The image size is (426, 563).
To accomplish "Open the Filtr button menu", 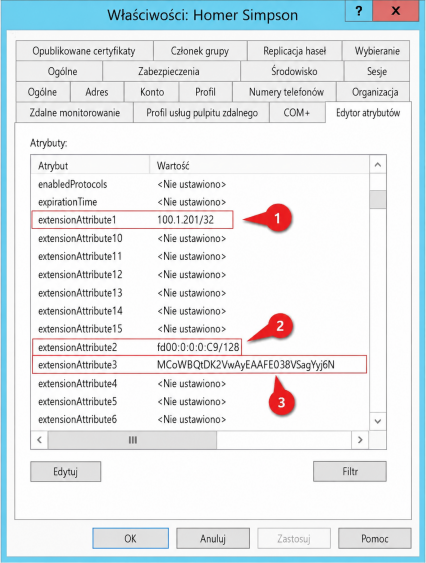I will click(x=350, y=471).
